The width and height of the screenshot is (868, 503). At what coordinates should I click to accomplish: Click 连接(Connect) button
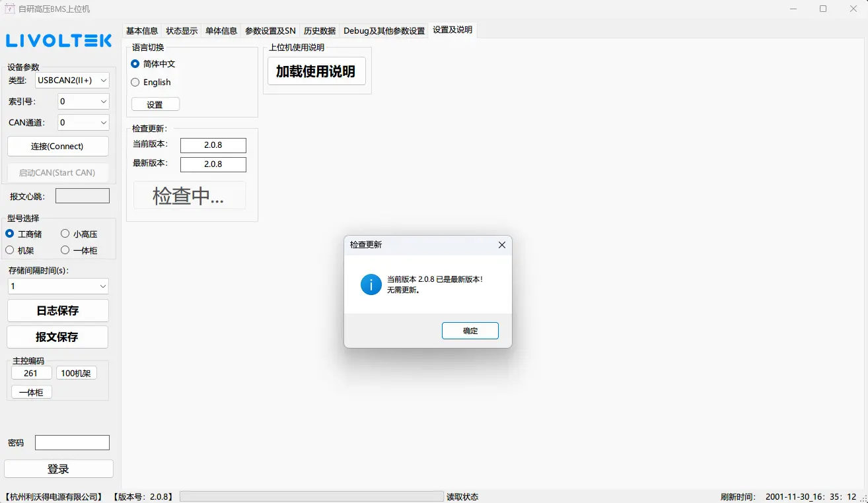pyautogui.click(x=57, y=147)
